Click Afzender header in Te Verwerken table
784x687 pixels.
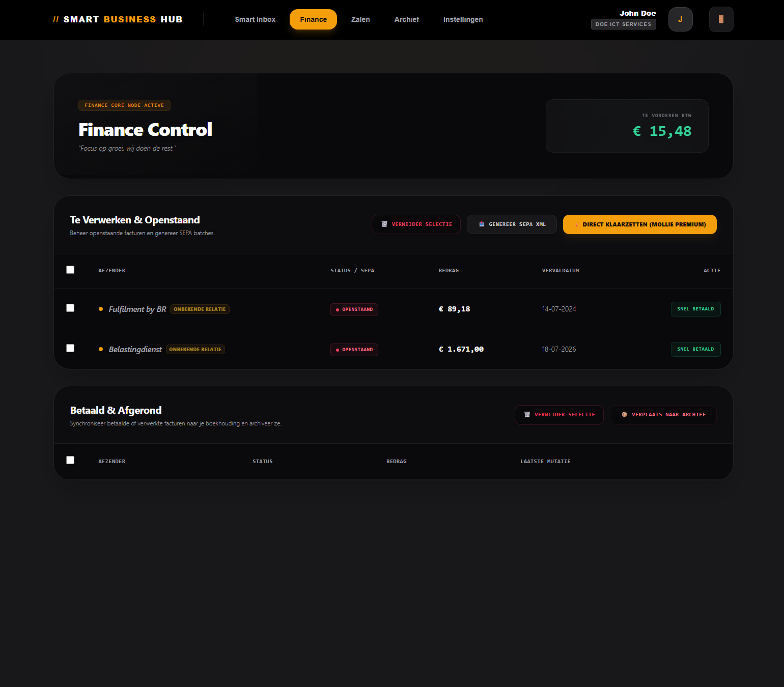point(111,271)
